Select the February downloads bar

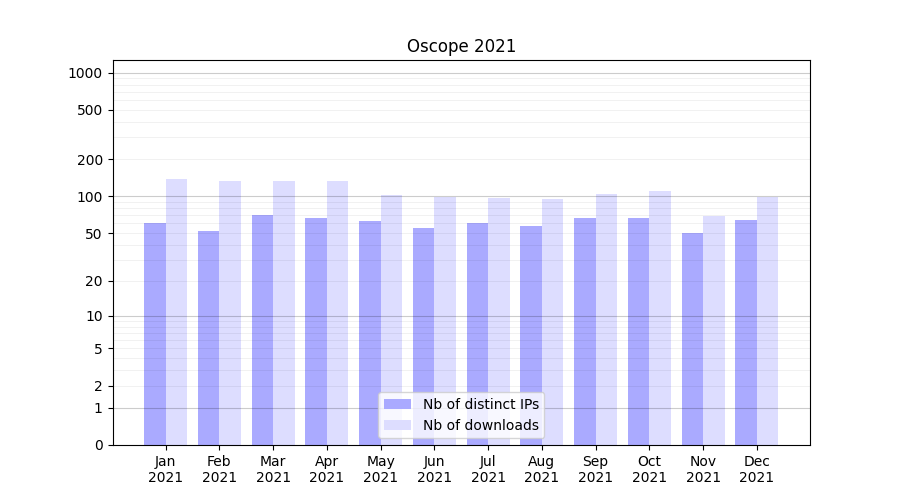(230, 313)
